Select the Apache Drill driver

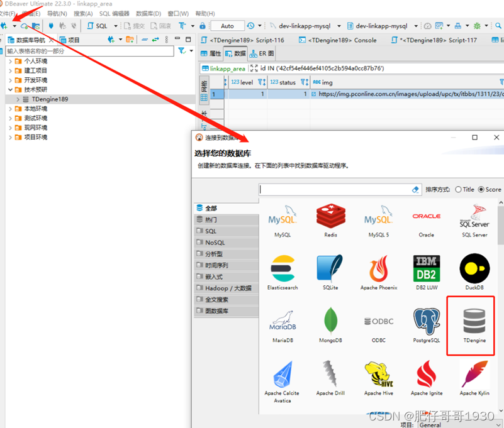tap(330, 378)
